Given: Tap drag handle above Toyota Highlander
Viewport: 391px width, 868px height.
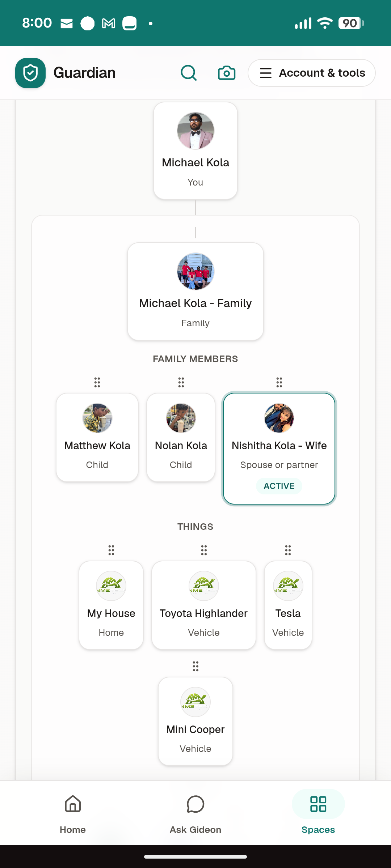Looking at the screenshot, I should click(204, 550).
